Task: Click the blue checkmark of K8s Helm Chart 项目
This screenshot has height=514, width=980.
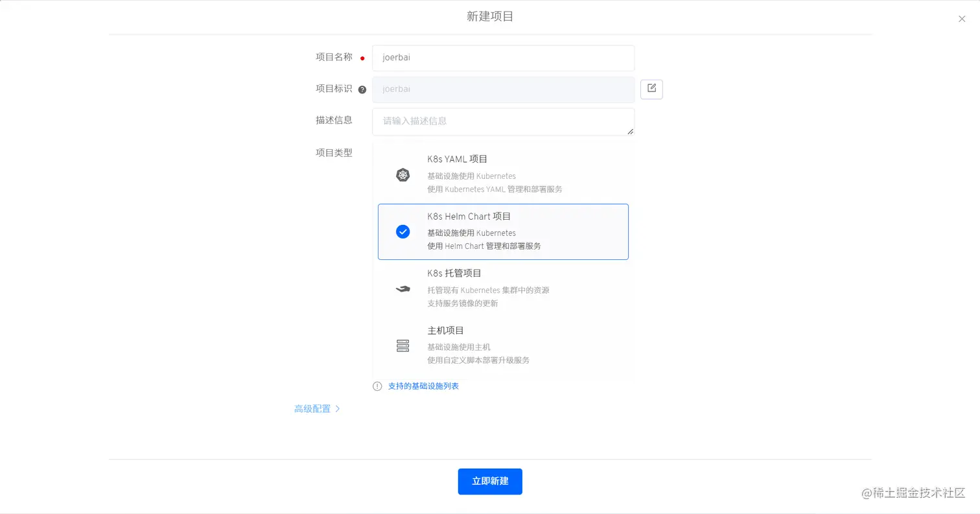Action: tap(403, 231)
